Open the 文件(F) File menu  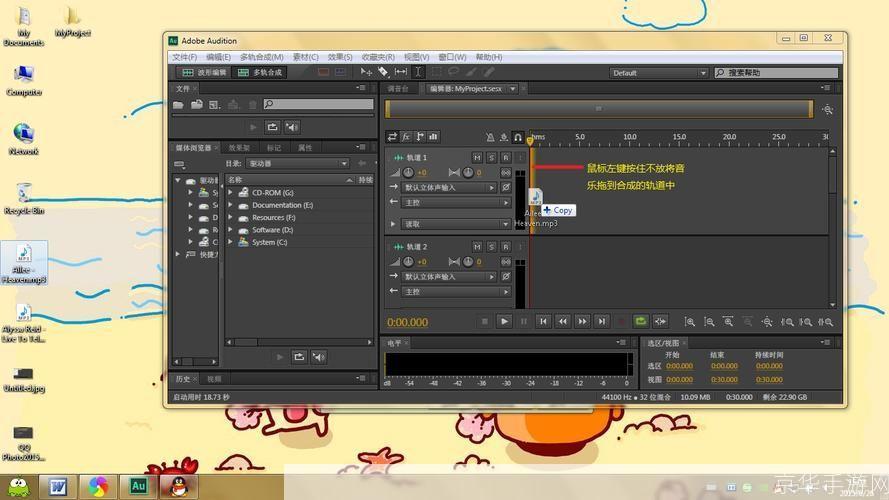click(x=184, y=57)
